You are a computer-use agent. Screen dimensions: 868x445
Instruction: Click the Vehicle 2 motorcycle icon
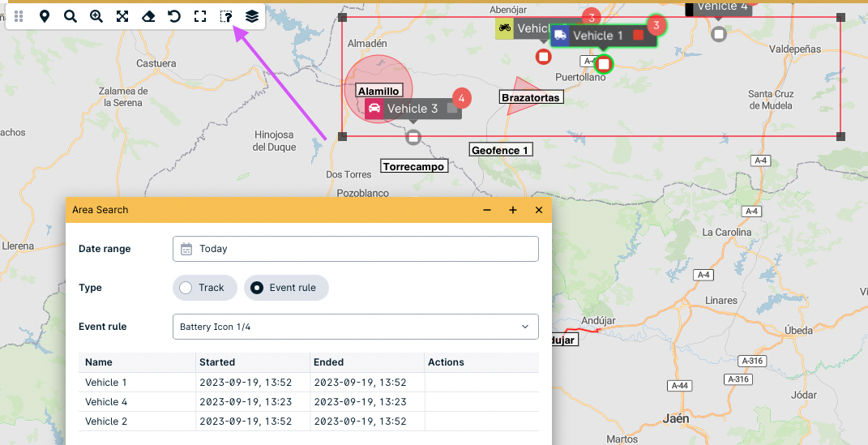point(504,28)
